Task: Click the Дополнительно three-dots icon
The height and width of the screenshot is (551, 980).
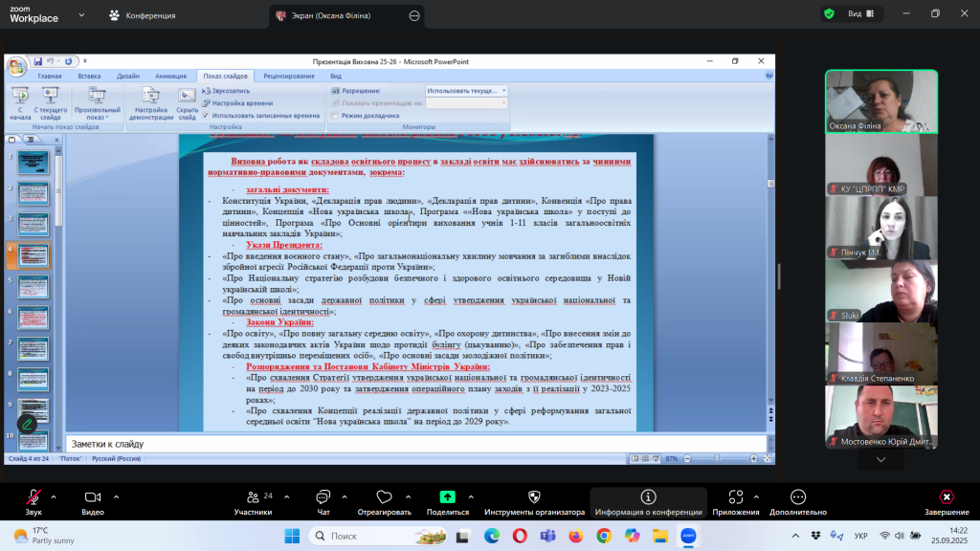Action: [x=797, y=498]
